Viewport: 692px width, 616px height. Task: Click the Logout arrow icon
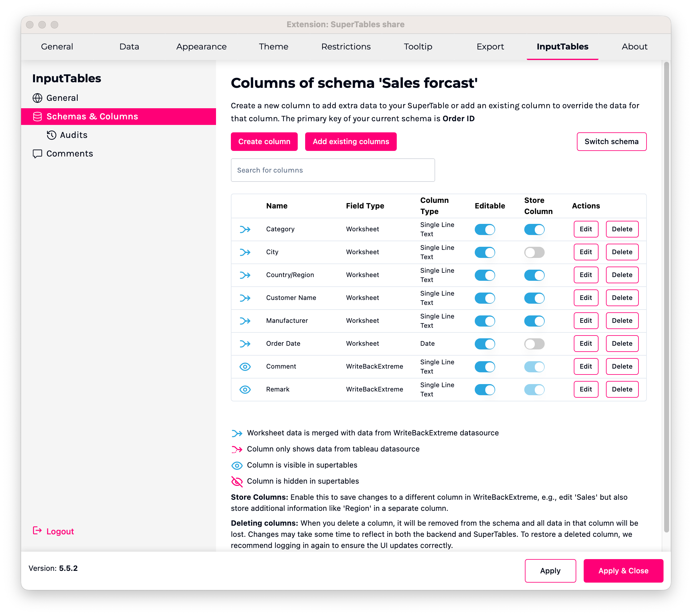(37, 531)
